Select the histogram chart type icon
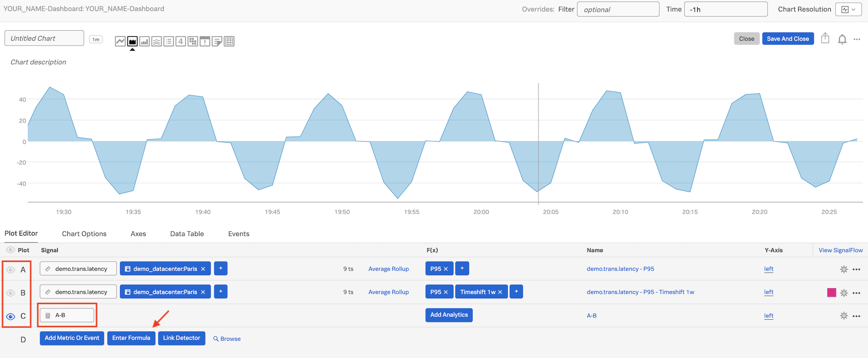This screenshot has height=358, width=868. pyautogui.click(x=157, y=41)
